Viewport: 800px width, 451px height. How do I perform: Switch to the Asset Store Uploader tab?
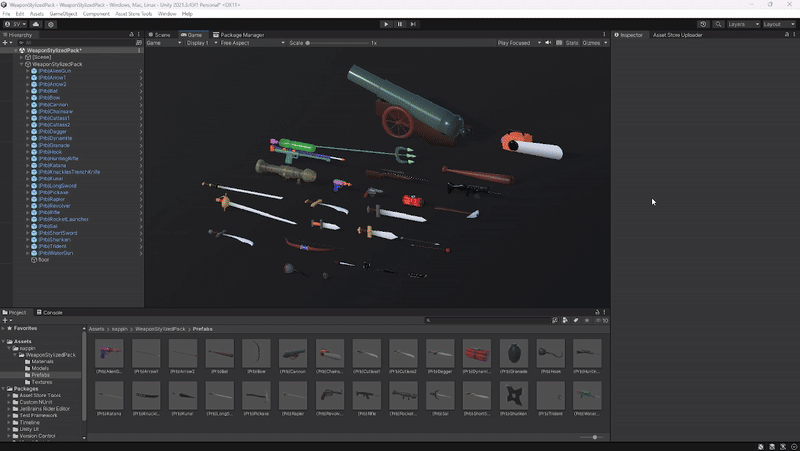click(677, 35)
